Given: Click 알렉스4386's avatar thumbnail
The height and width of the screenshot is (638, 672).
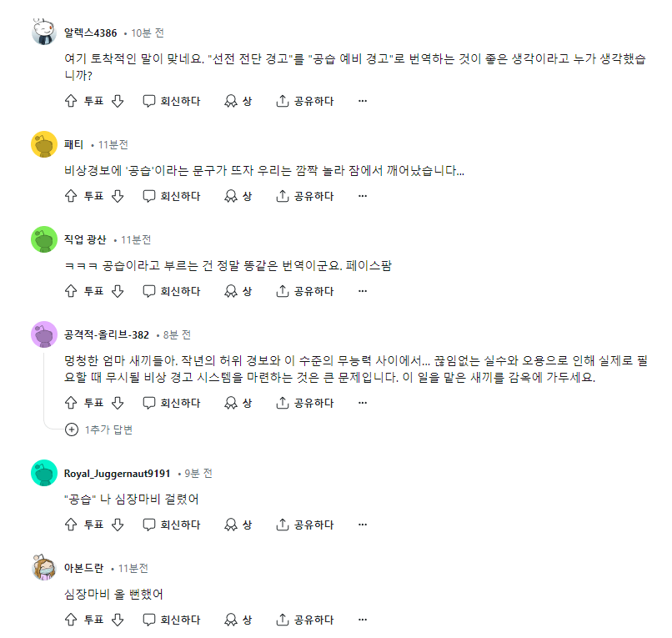Looking at the screenshot, I should tap(44, 33).
